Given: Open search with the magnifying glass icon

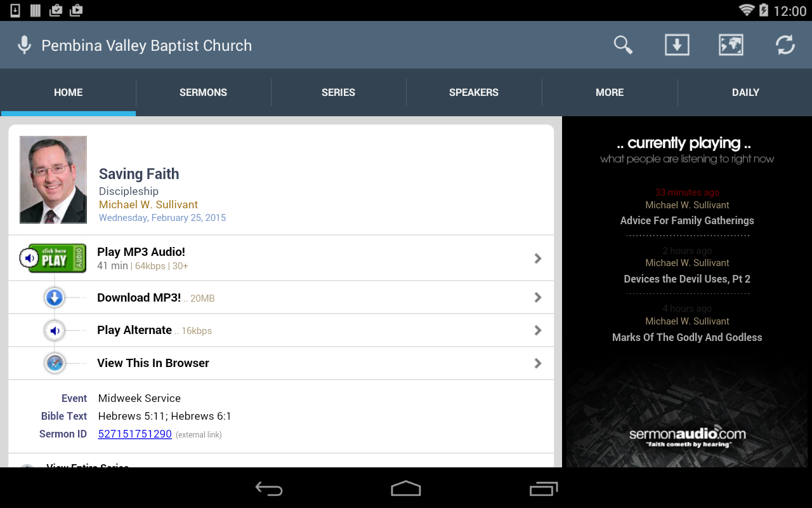Looking at the screenshot, I should [x=623, y=45].
